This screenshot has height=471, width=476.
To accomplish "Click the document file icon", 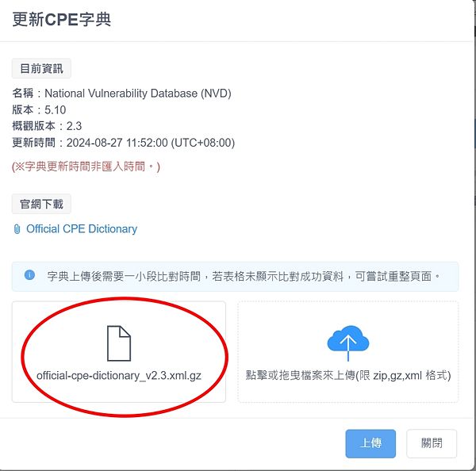I will click(x=119, y=343).
